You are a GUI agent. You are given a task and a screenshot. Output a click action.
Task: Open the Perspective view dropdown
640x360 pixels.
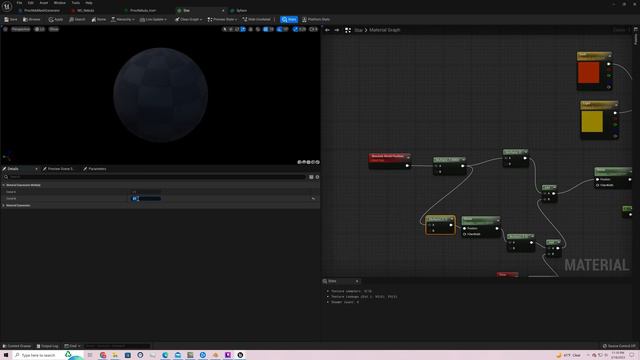point(20,29)
